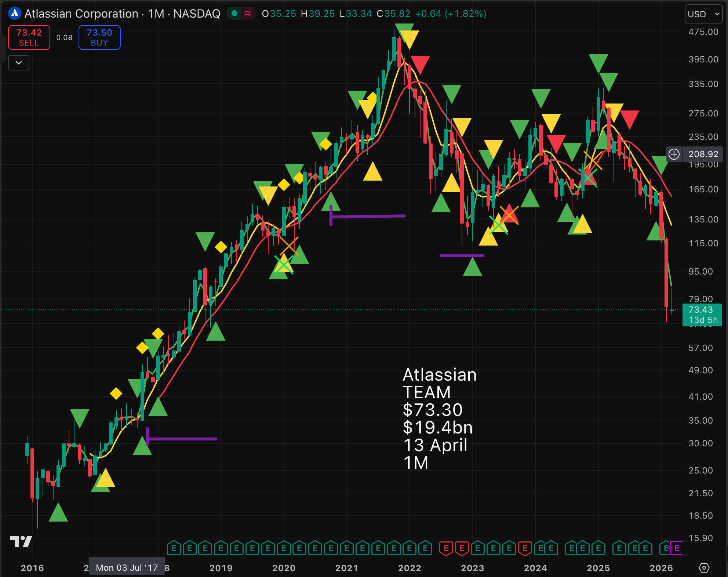This screenshot has height=577, width=728.
Task: Open chart settings hexagon gear icon
Action: click(x=704, y=568)
